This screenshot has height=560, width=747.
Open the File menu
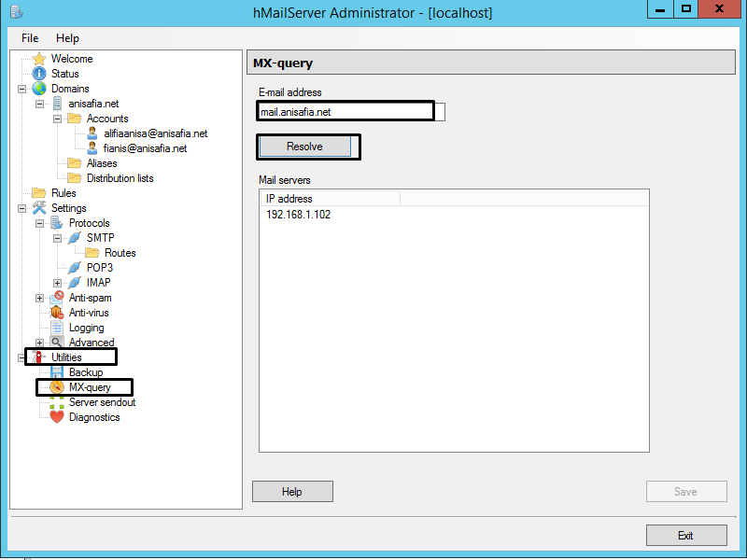pos(30,38)
